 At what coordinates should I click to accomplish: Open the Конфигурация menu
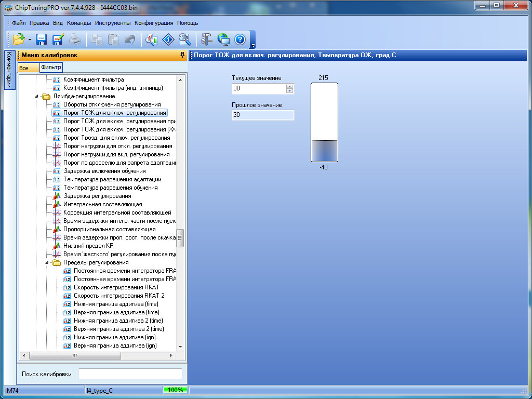154,23
